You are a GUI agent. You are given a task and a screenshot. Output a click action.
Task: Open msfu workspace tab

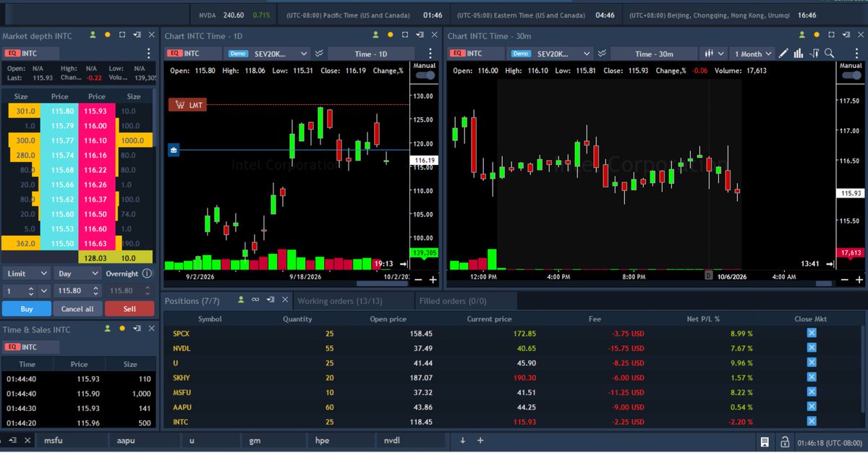click(x=72, y=440)
